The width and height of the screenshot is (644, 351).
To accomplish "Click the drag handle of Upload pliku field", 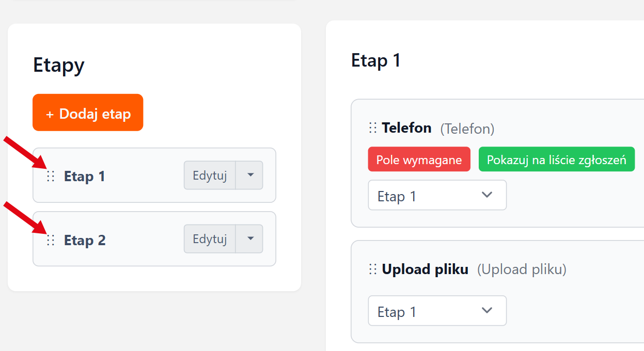I will pos(373,269).
